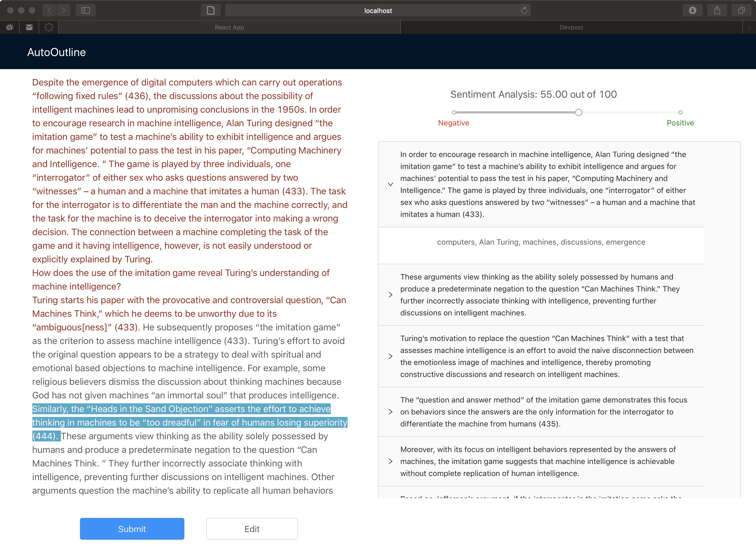Open the new tab plus button
This screenshot has height=559, width=756.
[749, 27]
